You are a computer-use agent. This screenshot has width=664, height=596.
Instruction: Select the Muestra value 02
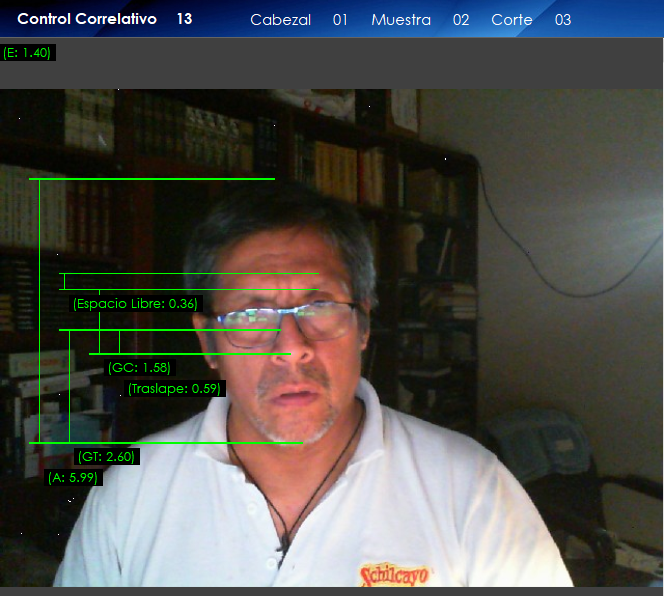pyautogui.click(x=460, y=20)
